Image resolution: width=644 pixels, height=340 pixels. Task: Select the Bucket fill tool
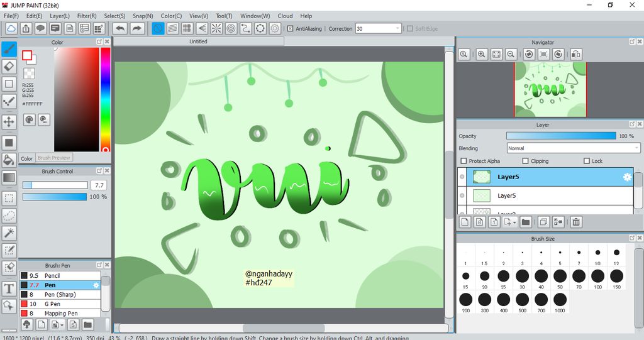pyautogui.click(x=9, y=160)
